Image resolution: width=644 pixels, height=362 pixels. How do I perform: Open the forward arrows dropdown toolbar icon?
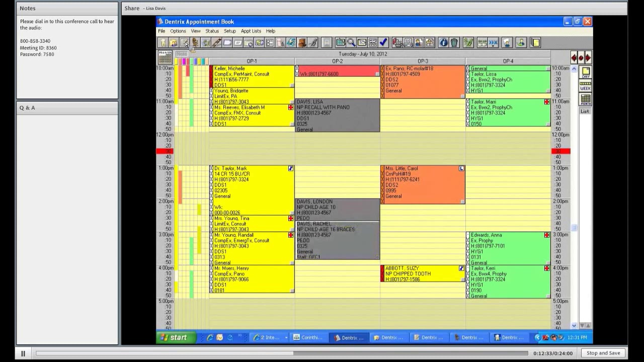[493, 43]
